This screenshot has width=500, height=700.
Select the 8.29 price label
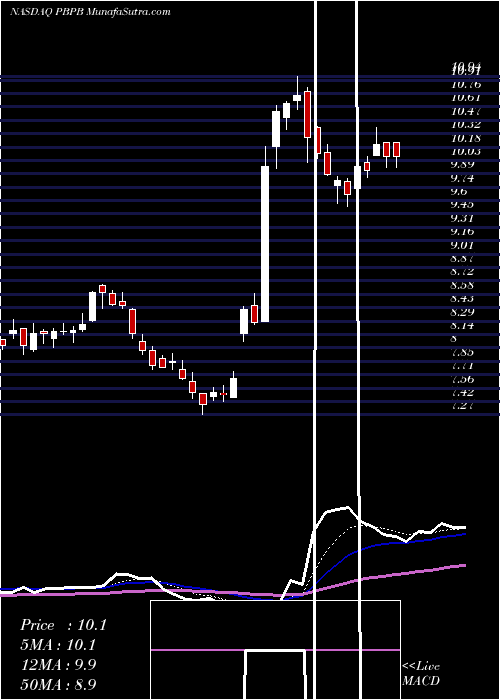tap(462, 312)
